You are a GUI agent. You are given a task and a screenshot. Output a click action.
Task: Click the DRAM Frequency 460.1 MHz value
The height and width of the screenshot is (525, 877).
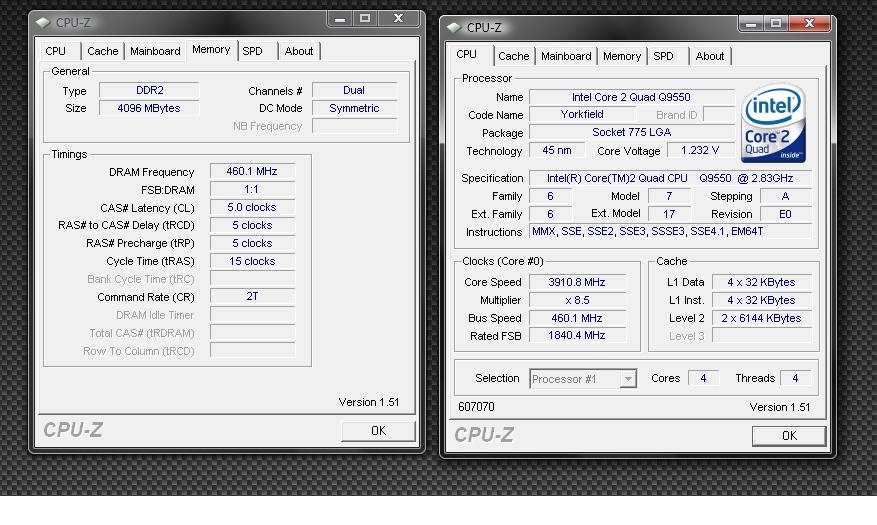(x=252, y=171)
